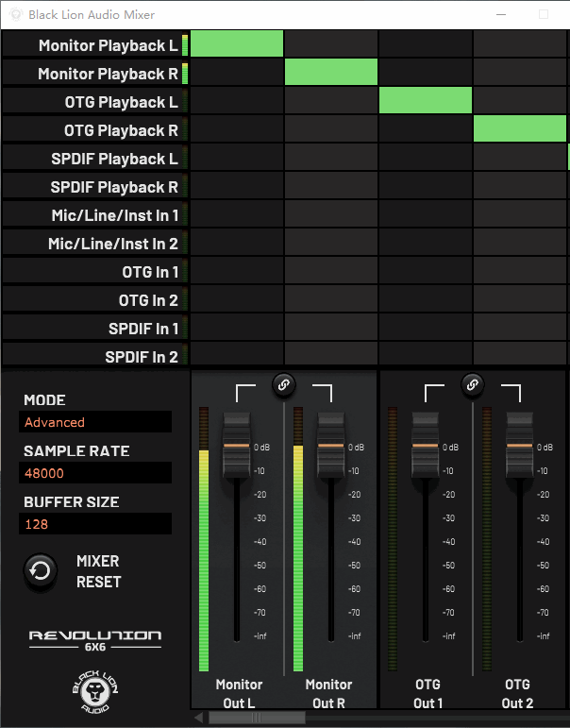Select the OTG In 2 row label
This screenshot has width=570, height=728.
[x=148, y=300]
